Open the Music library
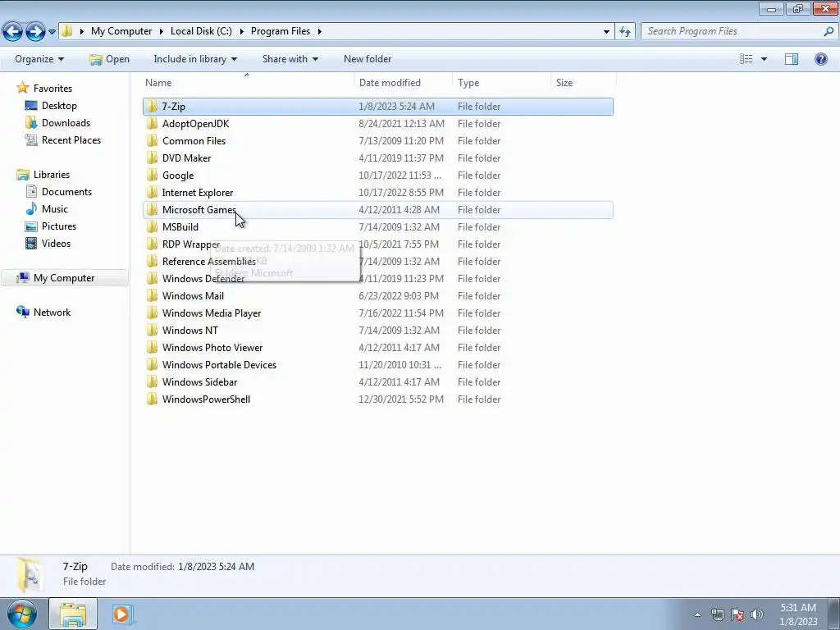Viewport: 840px width, 630px height. tap(55, 209)
